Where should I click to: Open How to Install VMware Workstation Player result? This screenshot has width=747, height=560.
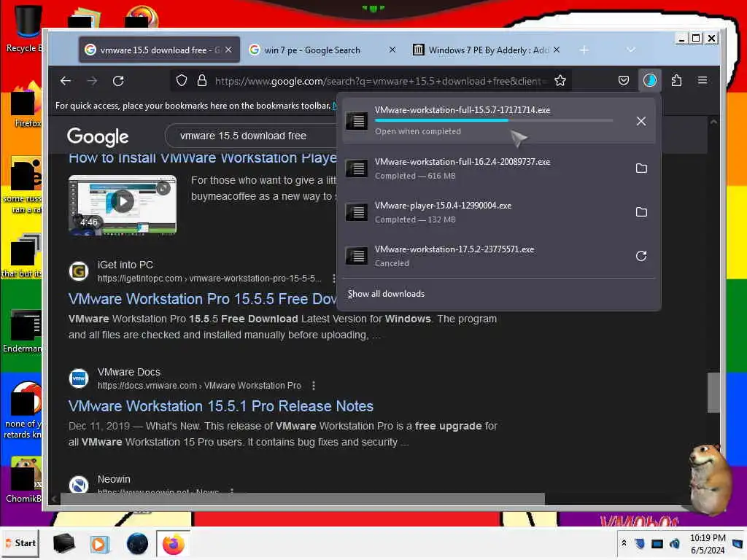coord(203,157)
